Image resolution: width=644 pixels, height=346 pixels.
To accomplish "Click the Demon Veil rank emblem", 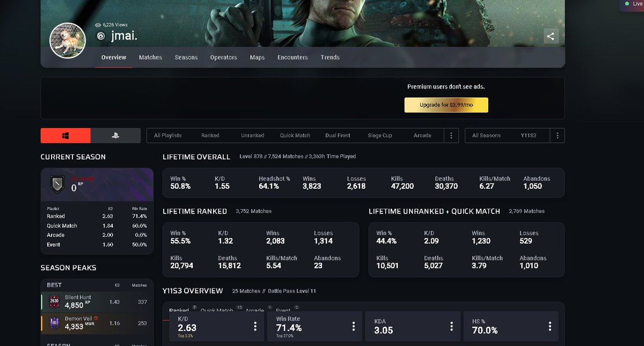I will point(54,322).
